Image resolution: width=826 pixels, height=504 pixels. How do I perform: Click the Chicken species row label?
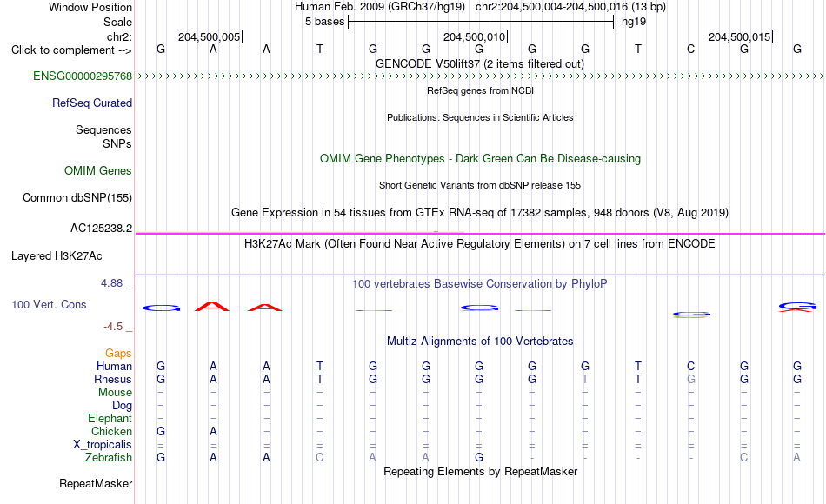[x=111, y=431]
